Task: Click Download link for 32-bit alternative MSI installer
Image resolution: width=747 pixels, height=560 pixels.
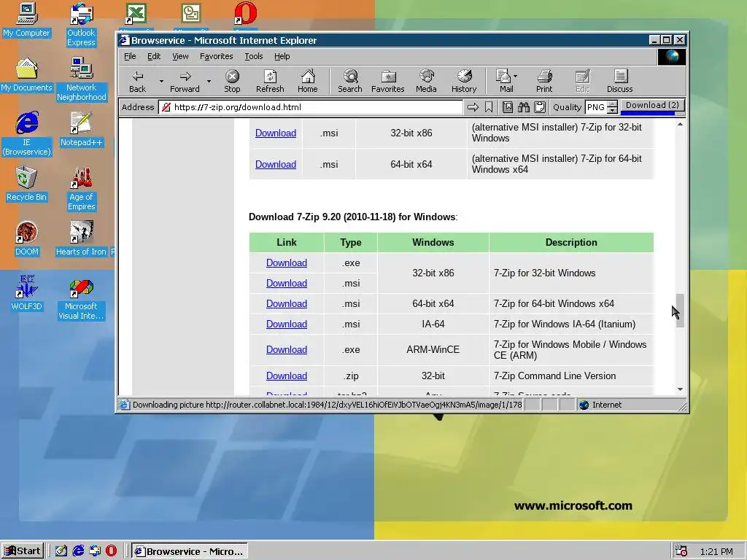Action: (275, 133)
